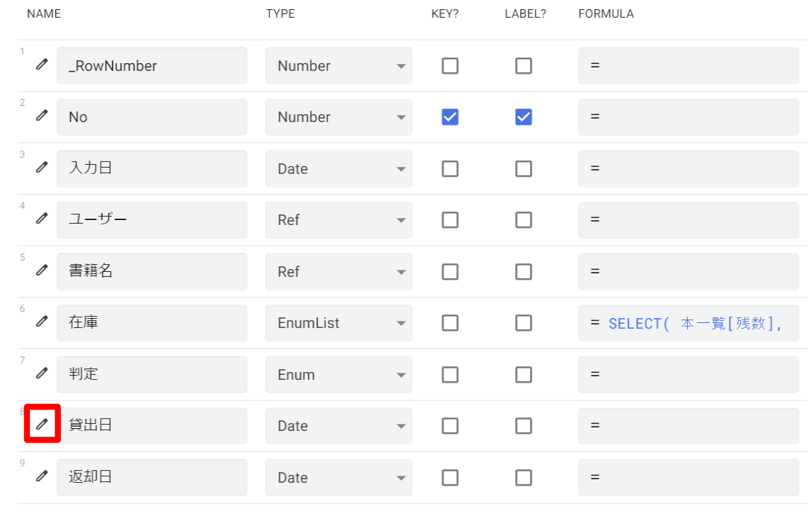This screenshot has width=812, height=519.
Task: Uncheck the LABEL checkbox for No row
Action: [x=523, y=117]
